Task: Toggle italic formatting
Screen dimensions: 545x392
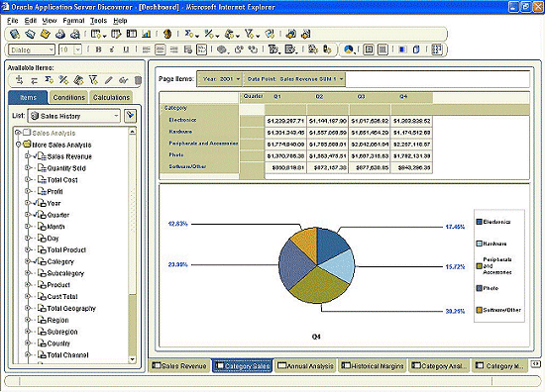Action: coord(112,49)
